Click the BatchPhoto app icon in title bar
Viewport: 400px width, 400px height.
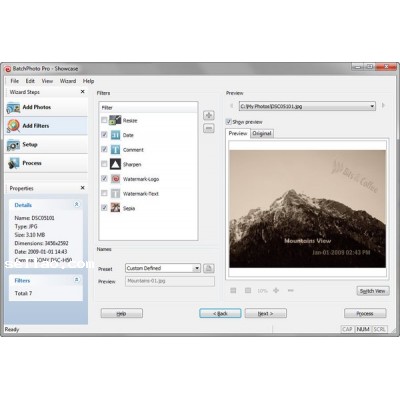(8, 69)
